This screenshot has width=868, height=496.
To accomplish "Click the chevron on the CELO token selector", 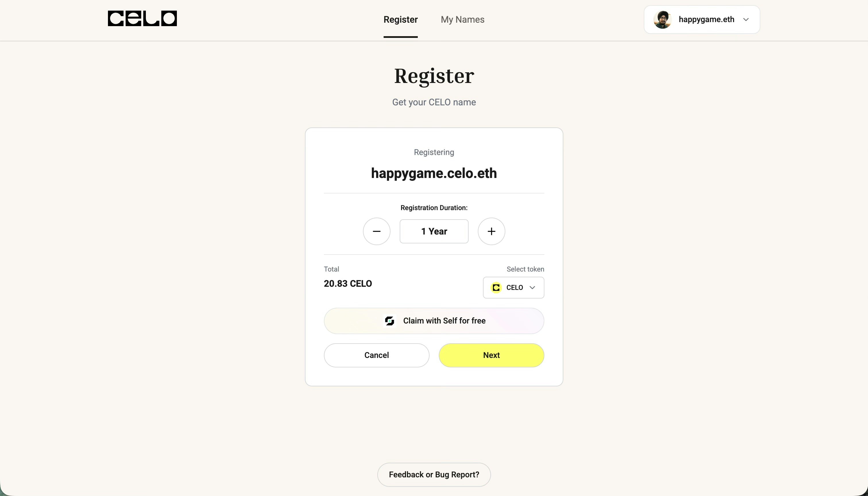I will 532,288.
